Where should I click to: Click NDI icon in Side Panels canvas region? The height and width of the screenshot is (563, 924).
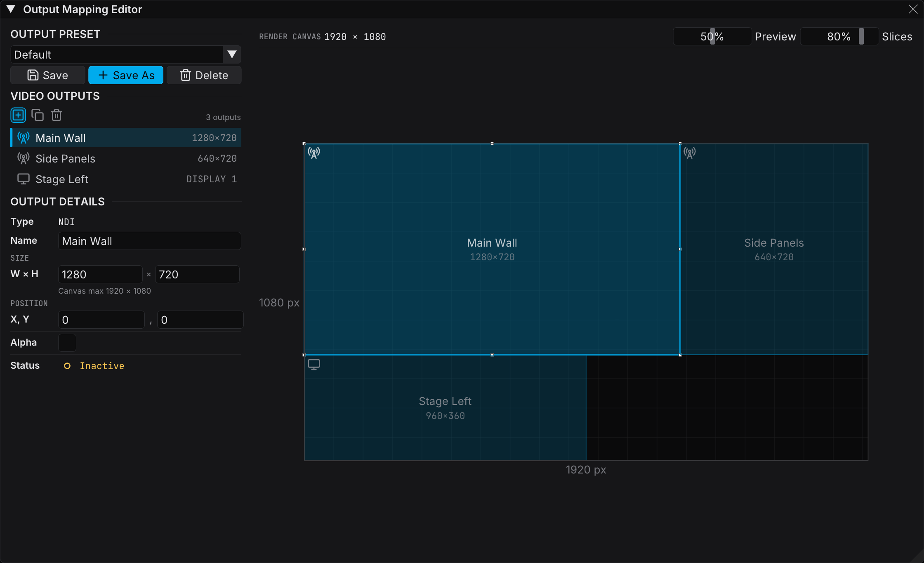[690, 153]
